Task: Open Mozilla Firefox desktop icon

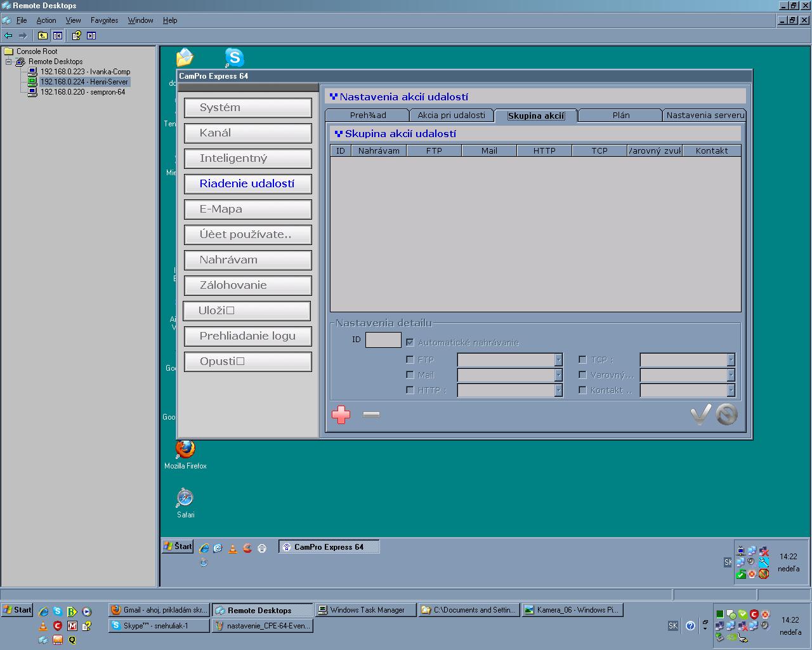Action: coord(185,449)
